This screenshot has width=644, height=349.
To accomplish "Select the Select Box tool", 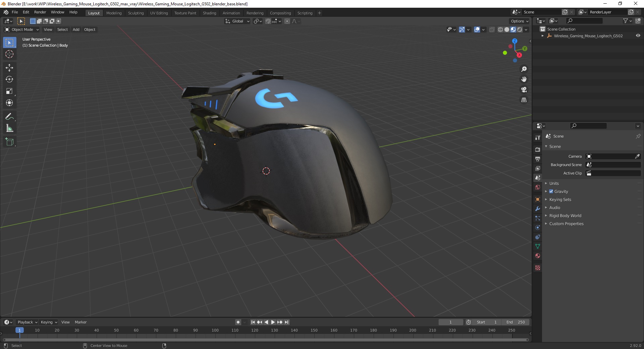I will (9, 43).
